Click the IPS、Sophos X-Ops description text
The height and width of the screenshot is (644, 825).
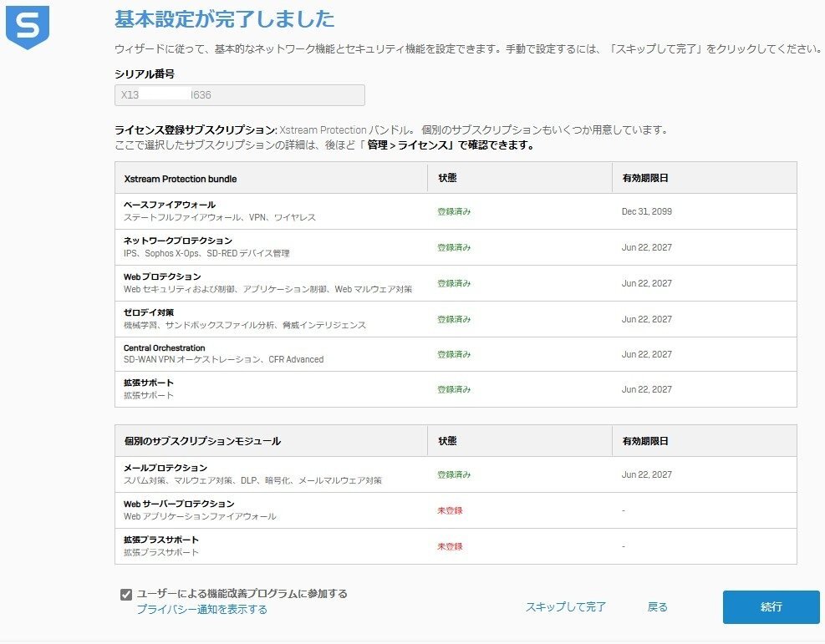[x=206, y=253]
